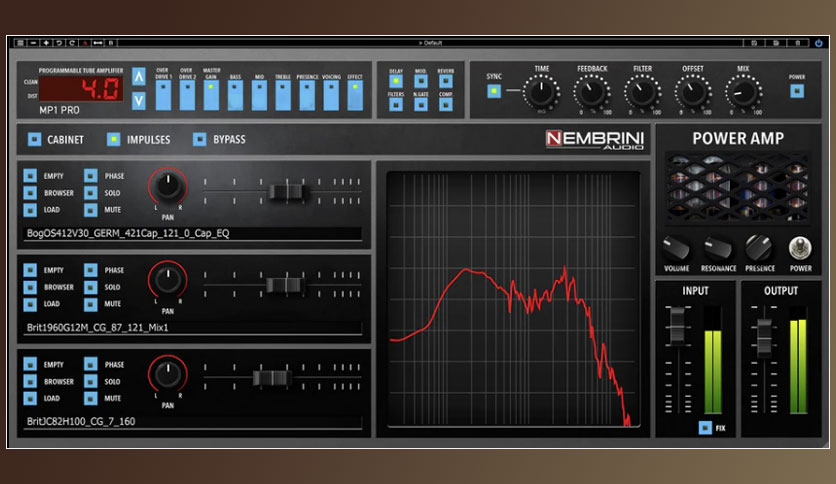Toggle the delay Sync button
The image size is (836, 484).
[x=494, y=91]
